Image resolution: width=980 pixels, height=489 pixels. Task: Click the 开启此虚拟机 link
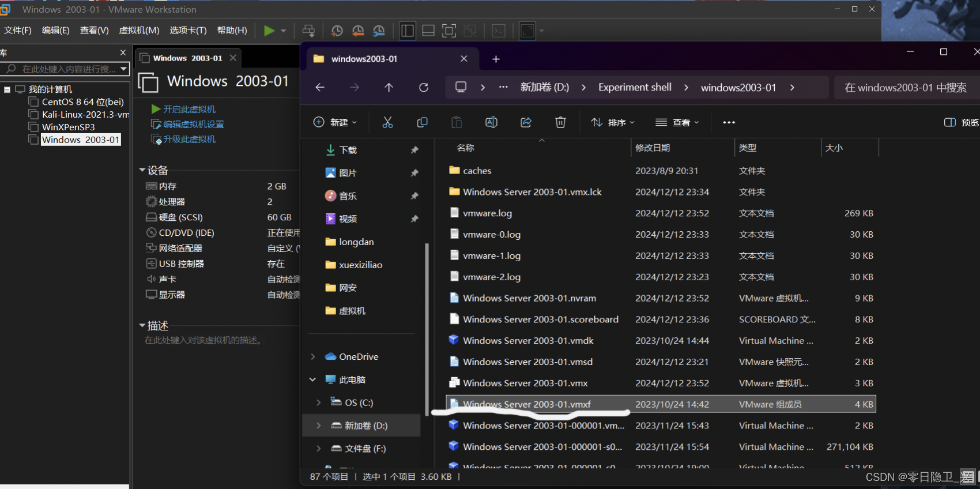[189, 109]
